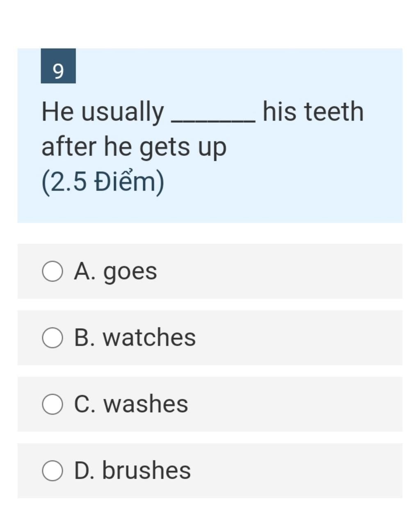
Task: Click the 'washes' answer text
Action: coord(146,404)
